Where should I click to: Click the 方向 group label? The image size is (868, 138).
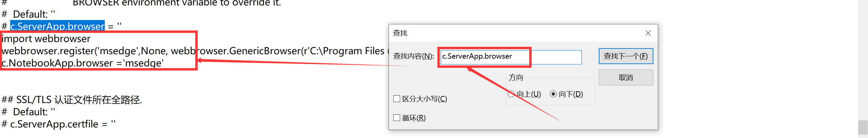tap(516, 77)
